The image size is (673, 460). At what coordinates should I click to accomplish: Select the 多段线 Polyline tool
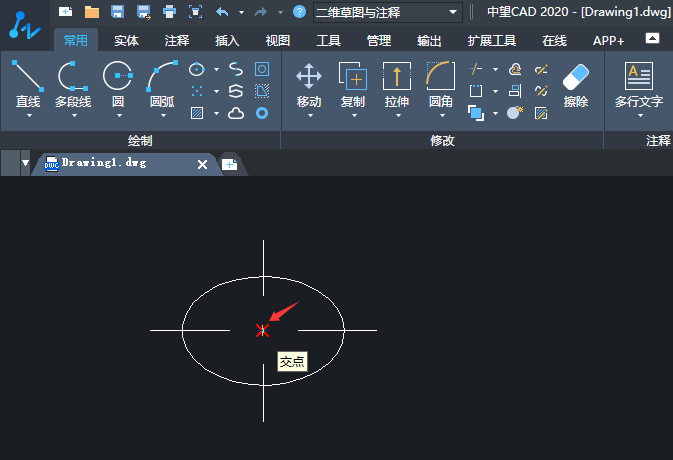point(73,84)
